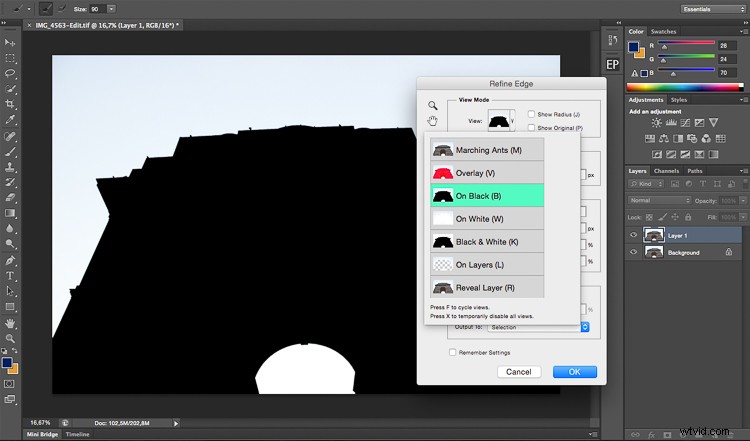This screenshot has width=750, height=441.
Task: Select the Pen tool
Action: pyautogui.click(x=10, y=261)
